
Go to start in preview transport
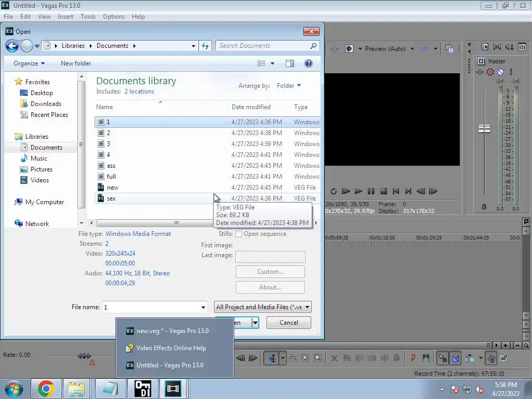coord(396,191)
